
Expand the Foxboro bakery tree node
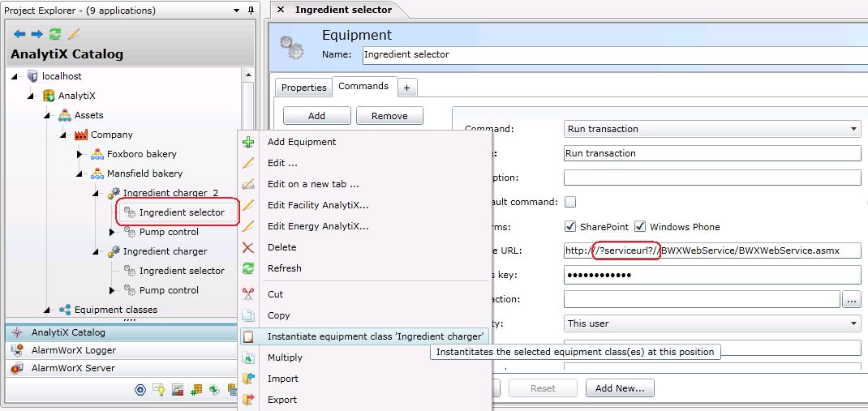click(79, 154)
